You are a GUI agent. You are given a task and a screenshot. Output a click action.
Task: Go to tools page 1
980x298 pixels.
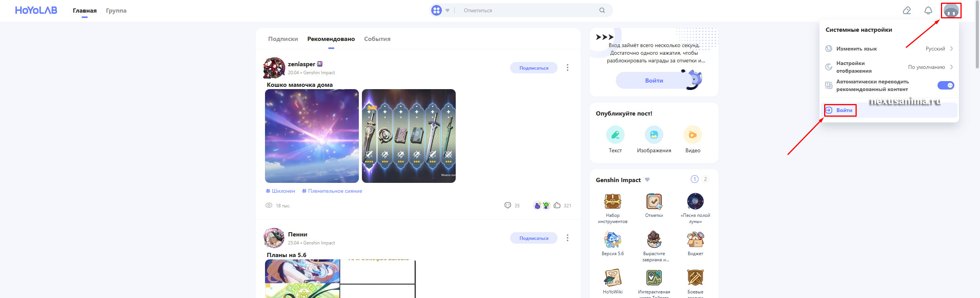coord(694,179)
